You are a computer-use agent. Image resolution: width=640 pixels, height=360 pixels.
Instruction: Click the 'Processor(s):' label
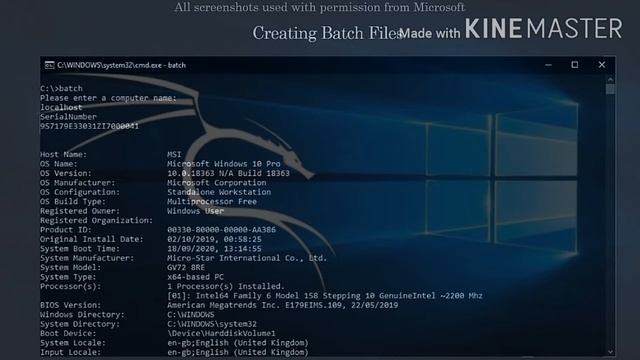click(71, 286)
